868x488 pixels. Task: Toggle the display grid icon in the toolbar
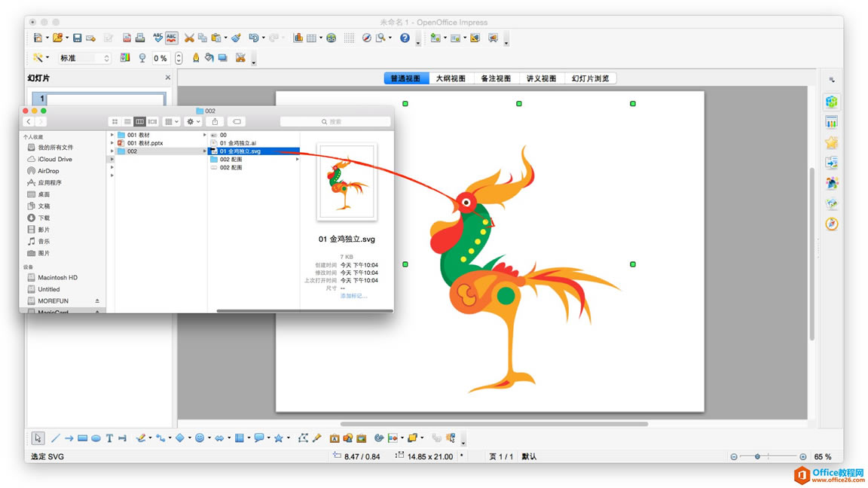pyautogui.click(x=348, y=38)
